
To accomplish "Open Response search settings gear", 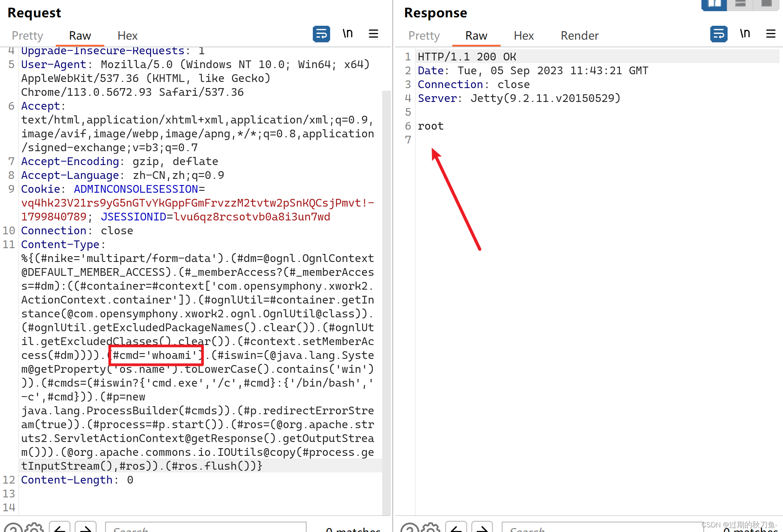I will (x=431, y=528).
